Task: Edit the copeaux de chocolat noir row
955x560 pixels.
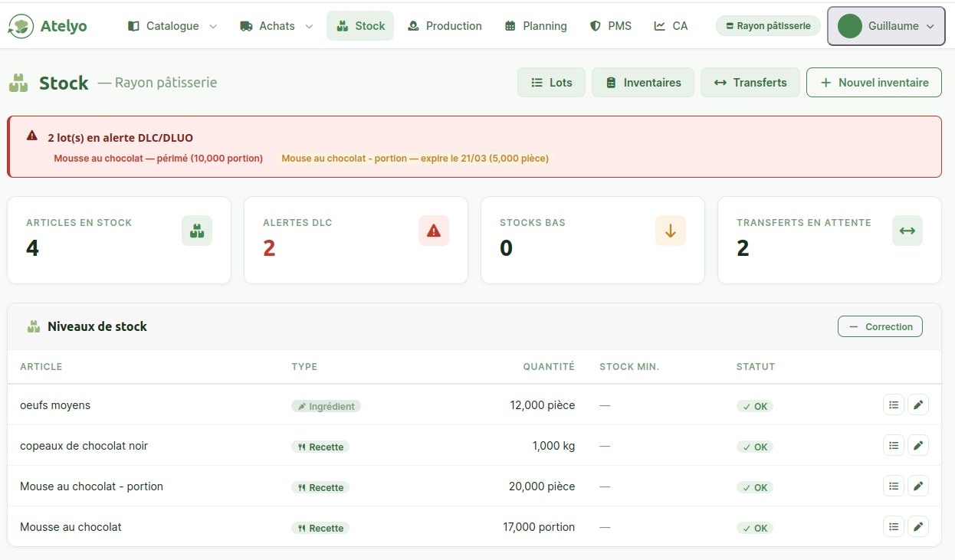Action: (917, 446)
